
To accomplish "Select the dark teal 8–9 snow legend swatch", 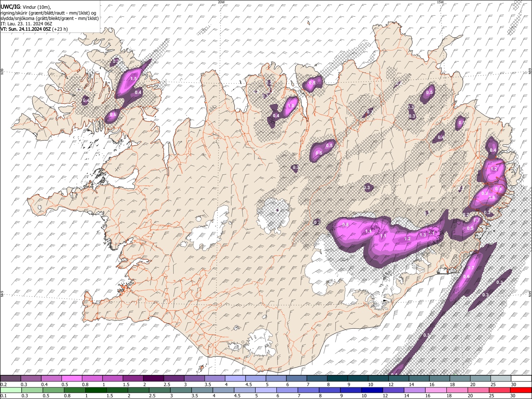I will [337, 378].
